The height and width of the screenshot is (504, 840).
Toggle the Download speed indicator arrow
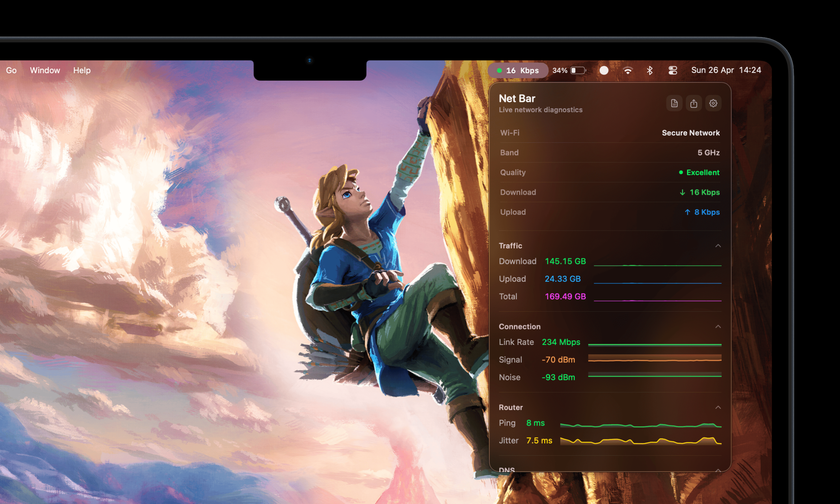point(682,192)
